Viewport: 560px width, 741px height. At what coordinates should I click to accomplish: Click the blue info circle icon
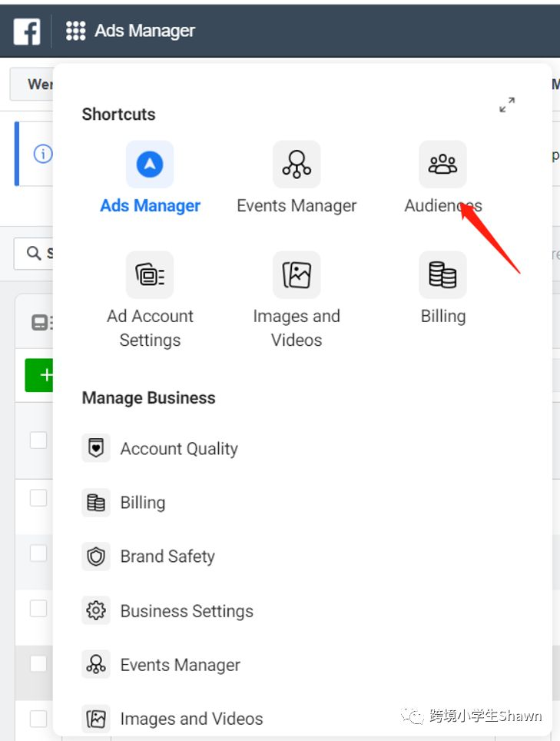43,154
